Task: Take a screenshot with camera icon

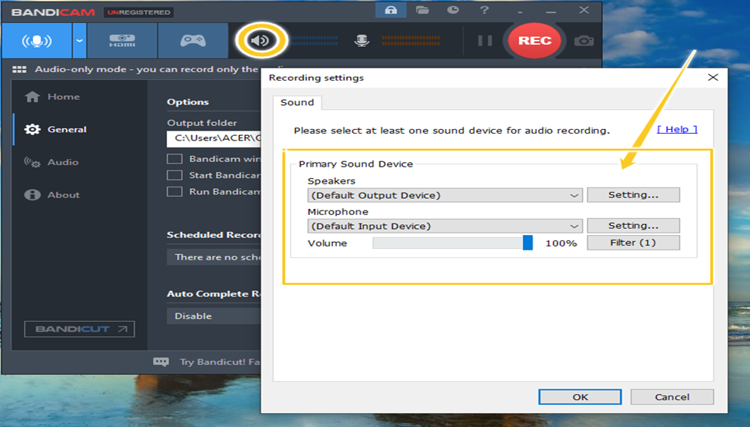Action: tap(584, 41)
